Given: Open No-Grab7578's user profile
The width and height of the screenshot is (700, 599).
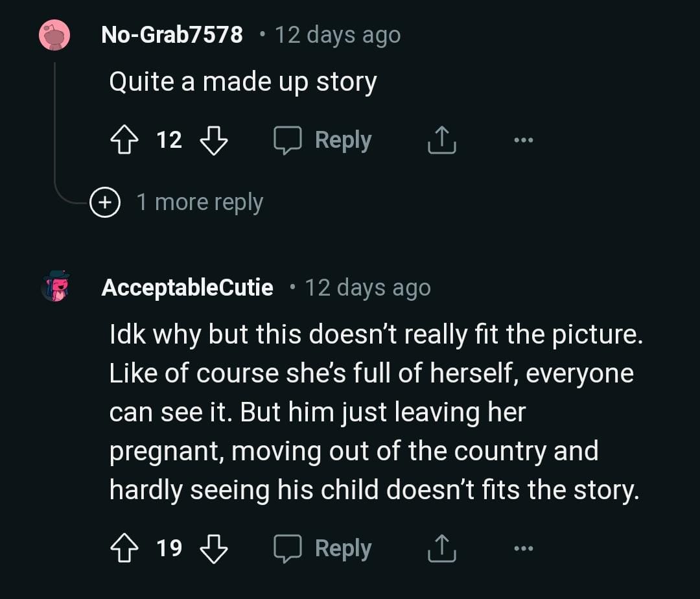Looking at the screenshot, I should tap(172, 34).
